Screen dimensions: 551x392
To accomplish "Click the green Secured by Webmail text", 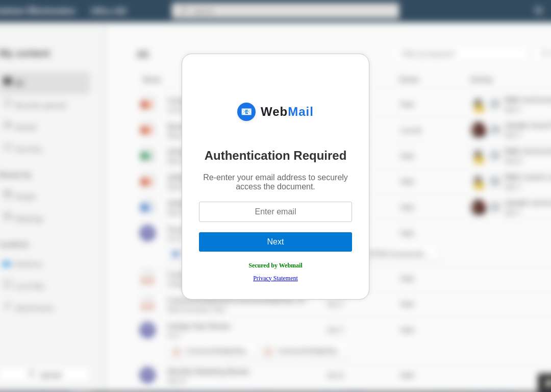I will [x=275, y=265].
